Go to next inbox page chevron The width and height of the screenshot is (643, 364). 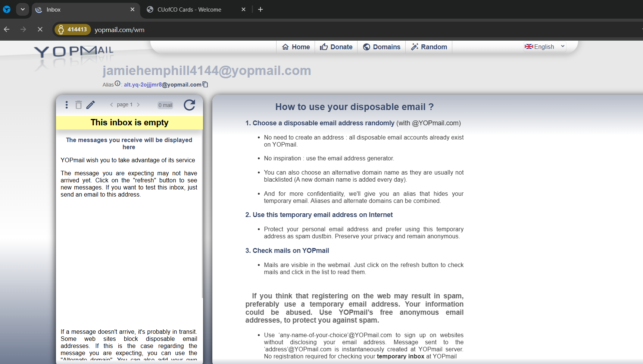point(138,105)
